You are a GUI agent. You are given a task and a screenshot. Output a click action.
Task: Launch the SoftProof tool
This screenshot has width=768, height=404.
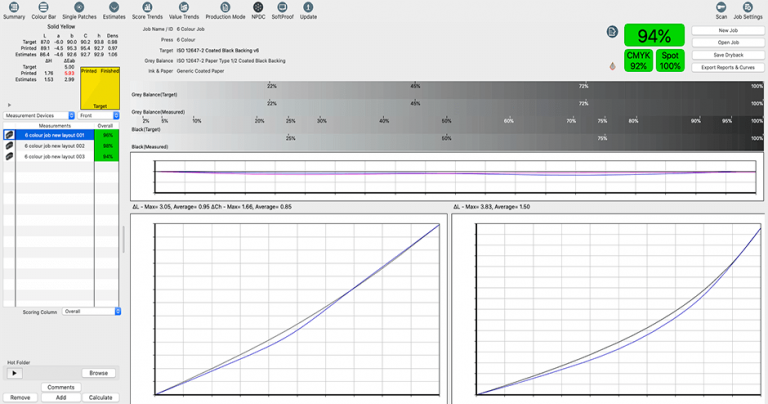pyautogui.click(x=283, y=11)
